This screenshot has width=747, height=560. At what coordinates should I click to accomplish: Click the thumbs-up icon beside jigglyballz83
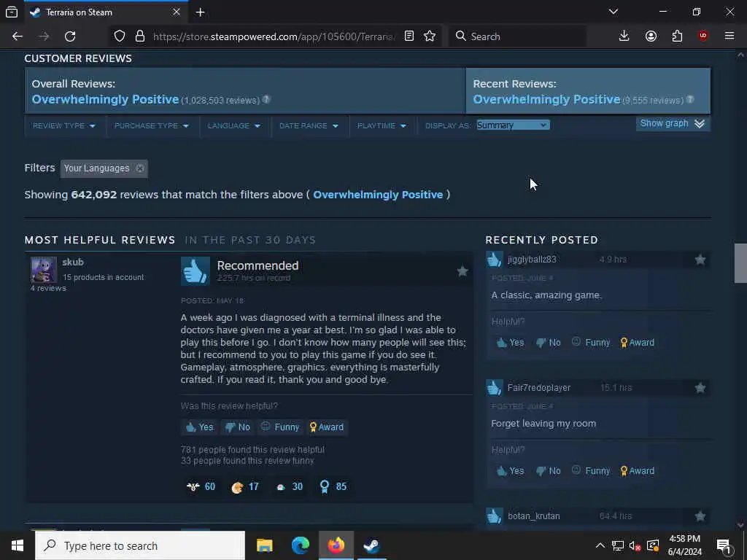(495, 260)
